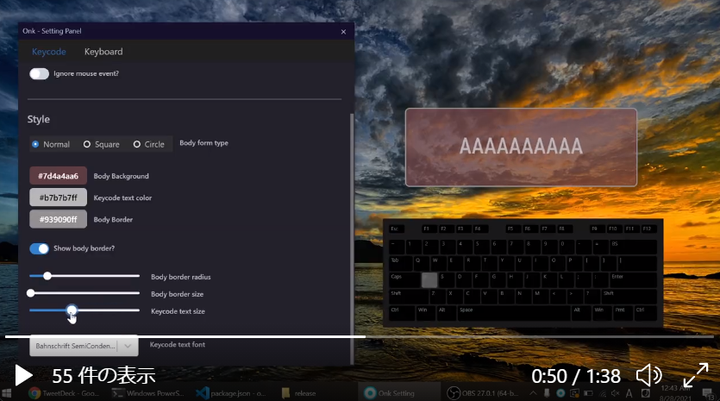Click the 0:50 / 1:38 time display
Image resolution: width=720 pixels, height=401 pixels.
576,376
